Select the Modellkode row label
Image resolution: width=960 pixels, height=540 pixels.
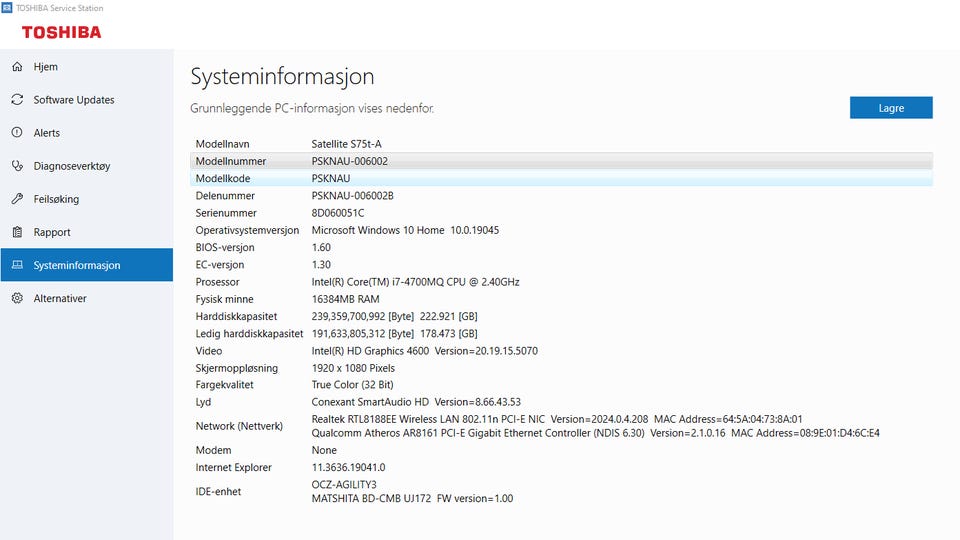pyautogui.click(x=223, y=178)
